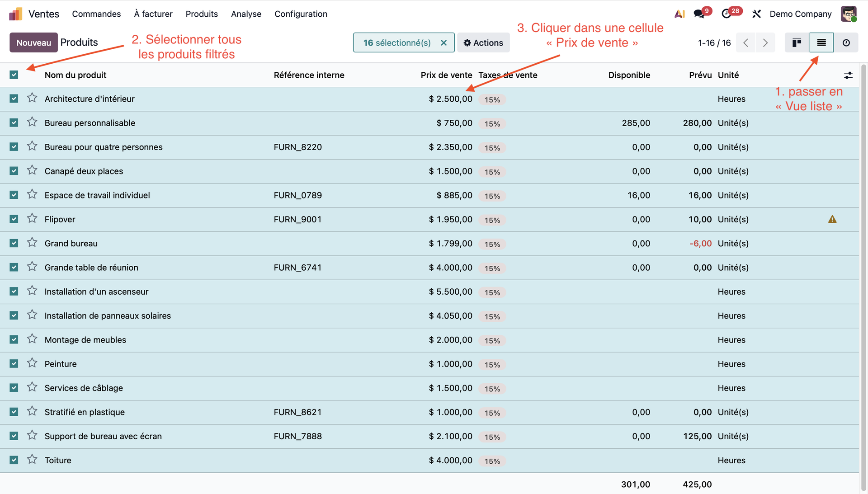Open the messages chat bubble icon

[x=699, y=14]
